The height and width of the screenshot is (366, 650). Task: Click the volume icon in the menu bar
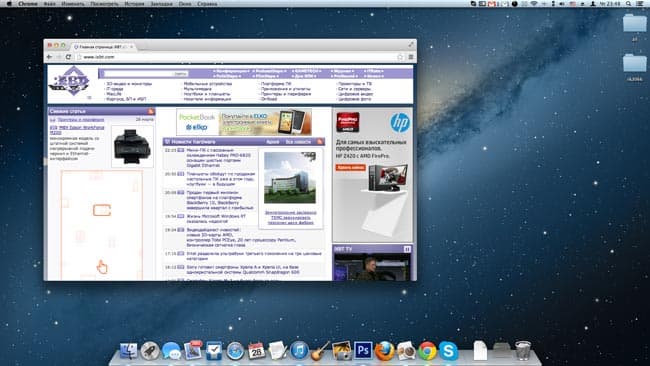click(563, 4)
